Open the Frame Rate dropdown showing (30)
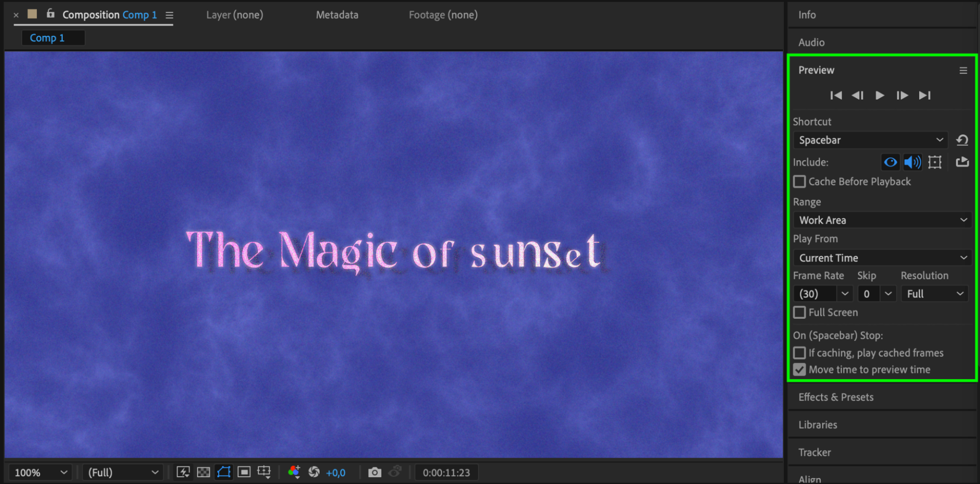980x484 pixels. click(845, 294)
